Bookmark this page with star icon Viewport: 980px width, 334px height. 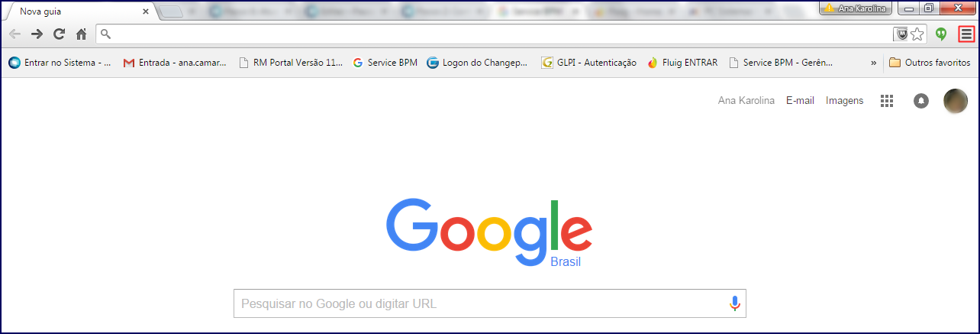917,34
